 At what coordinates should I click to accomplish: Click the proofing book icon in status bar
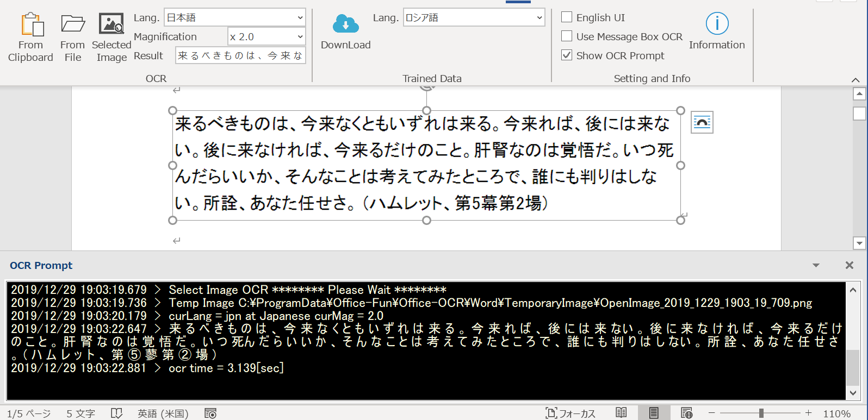point(116,413)
